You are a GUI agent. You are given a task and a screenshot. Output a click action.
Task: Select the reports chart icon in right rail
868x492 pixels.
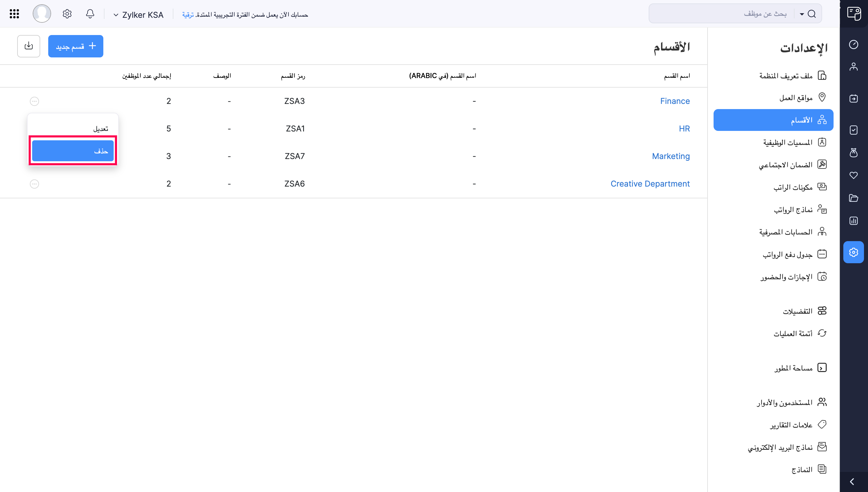pos(854,221)
